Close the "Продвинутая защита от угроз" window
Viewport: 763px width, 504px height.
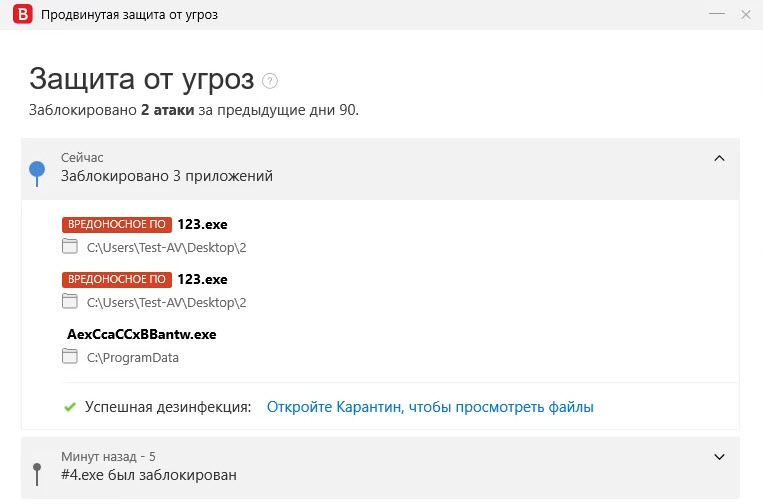745,15
